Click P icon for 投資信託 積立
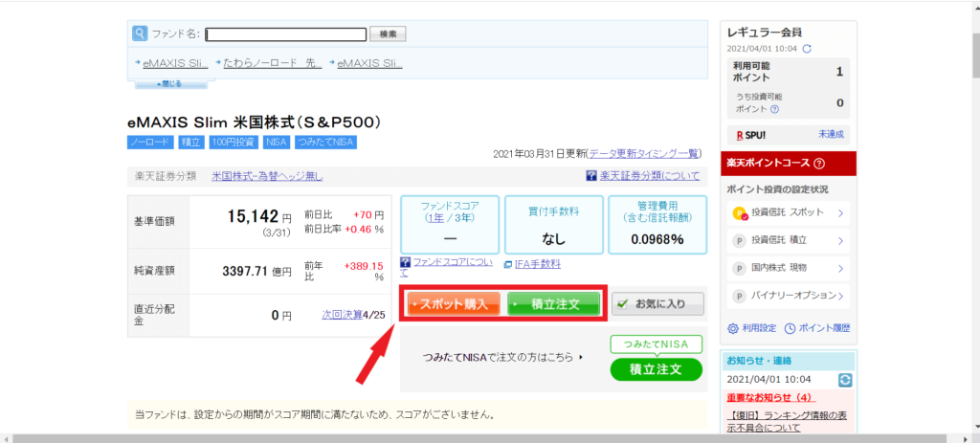 click(x=740, y=241)
